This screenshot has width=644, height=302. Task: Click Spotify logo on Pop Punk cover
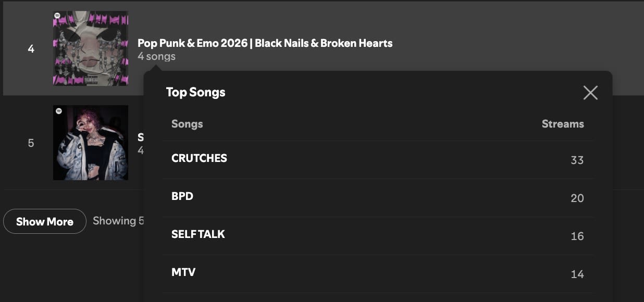pos(57,16)
